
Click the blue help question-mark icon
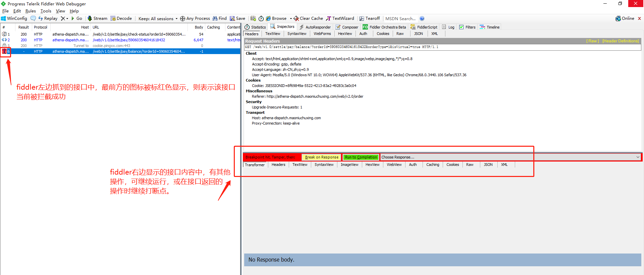(422, 18)
